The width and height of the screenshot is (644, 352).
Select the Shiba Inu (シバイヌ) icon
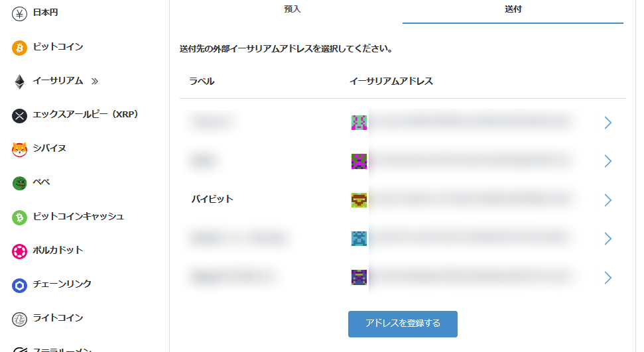click(x=19, y=149)
